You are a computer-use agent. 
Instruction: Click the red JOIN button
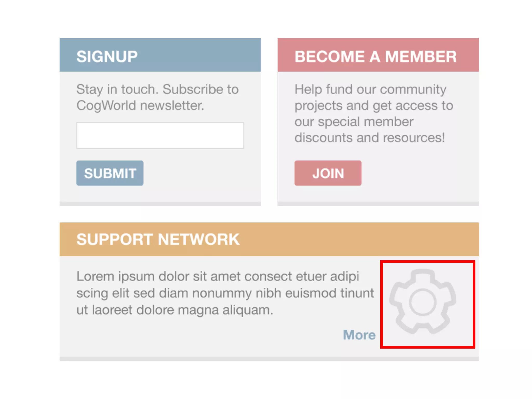coord(328,173)
